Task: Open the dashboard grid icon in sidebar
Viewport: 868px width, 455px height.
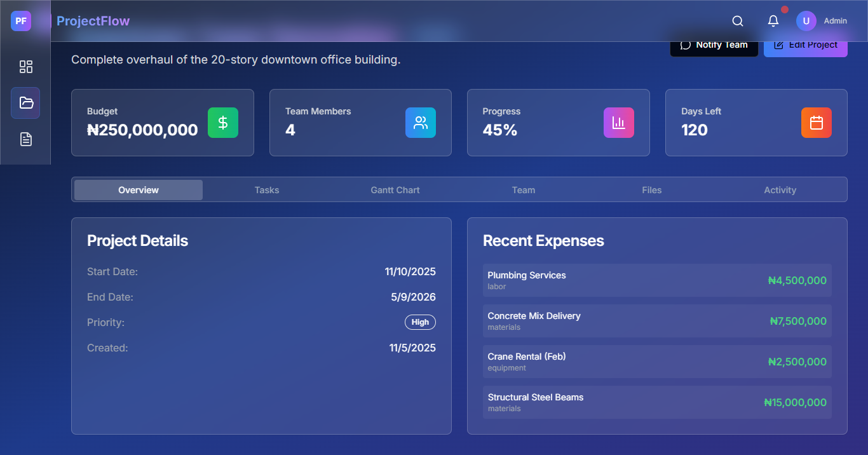Action: tap(26, 67)
